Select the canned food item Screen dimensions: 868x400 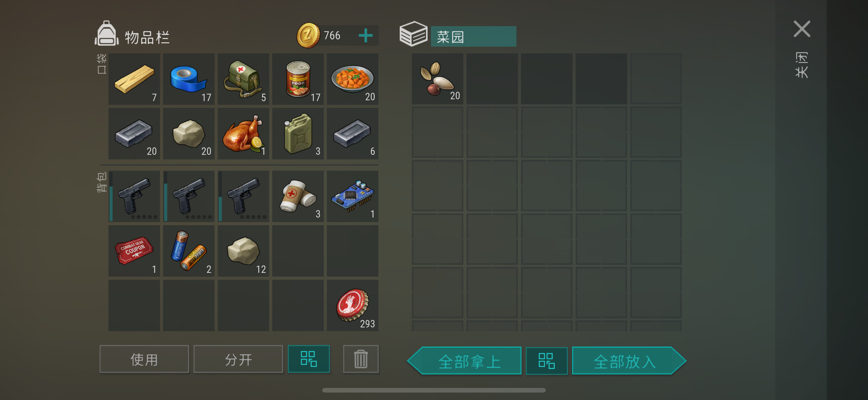(x=298, y=79)
